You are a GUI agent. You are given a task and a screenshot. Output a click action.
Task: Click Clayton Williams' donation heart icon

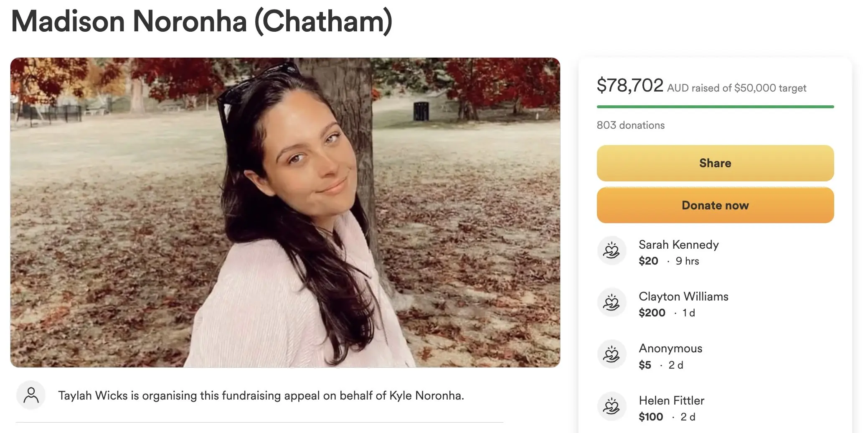pyautogui.click(x=611, y=303)
